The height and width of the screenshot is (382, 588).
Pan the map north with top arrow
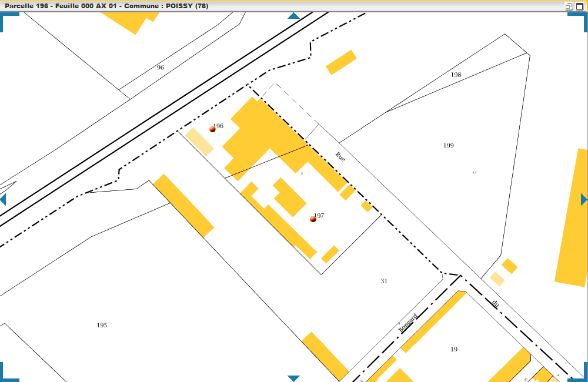coord(293,16)
